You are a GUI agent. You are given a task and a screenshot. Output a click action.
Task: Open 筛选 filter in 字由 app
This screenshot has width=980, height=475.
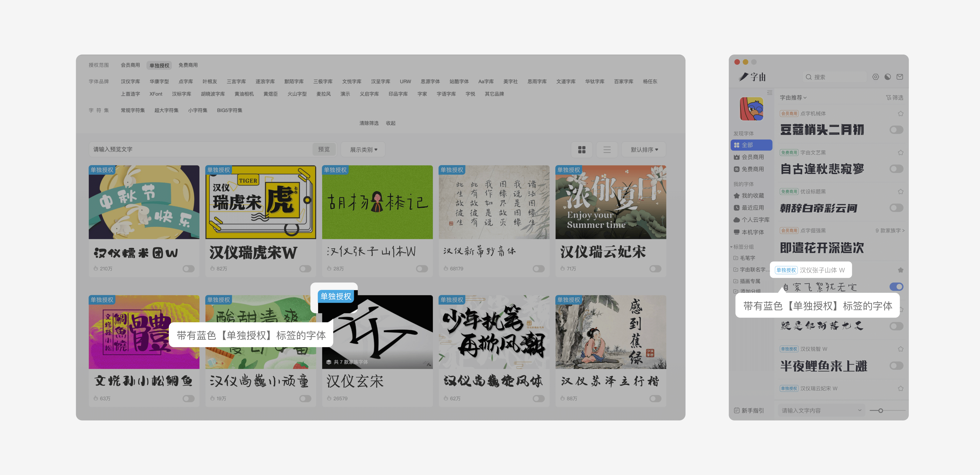coord(895,98)
